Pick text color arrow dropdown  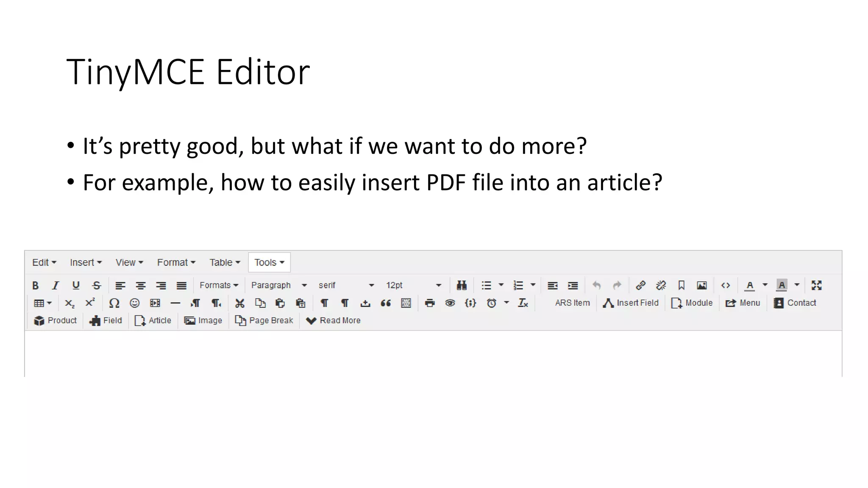(x=765, y=285)
